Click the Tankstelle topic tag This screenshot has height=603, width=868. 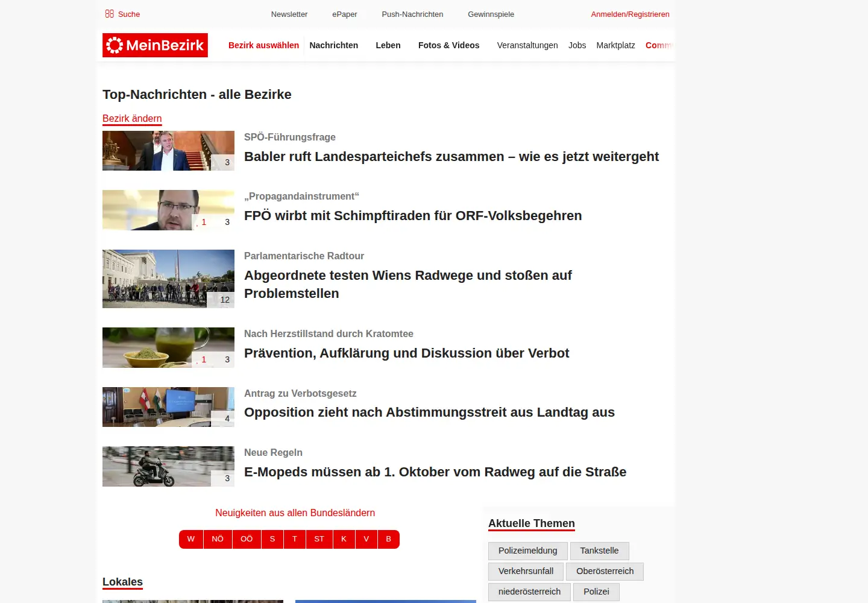(599, 551)
